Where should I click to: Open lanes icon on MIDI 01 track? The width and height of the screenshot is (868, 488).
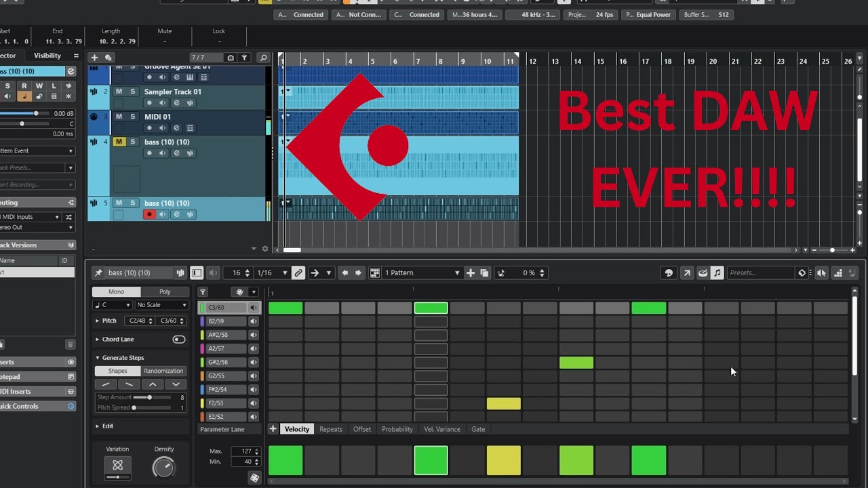point(190,128)
